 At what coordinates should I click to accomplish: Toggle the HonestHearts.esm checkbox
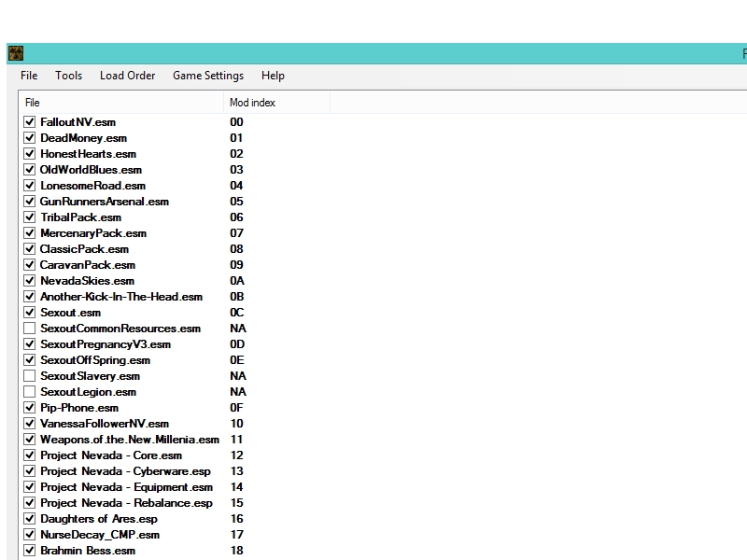30,154
